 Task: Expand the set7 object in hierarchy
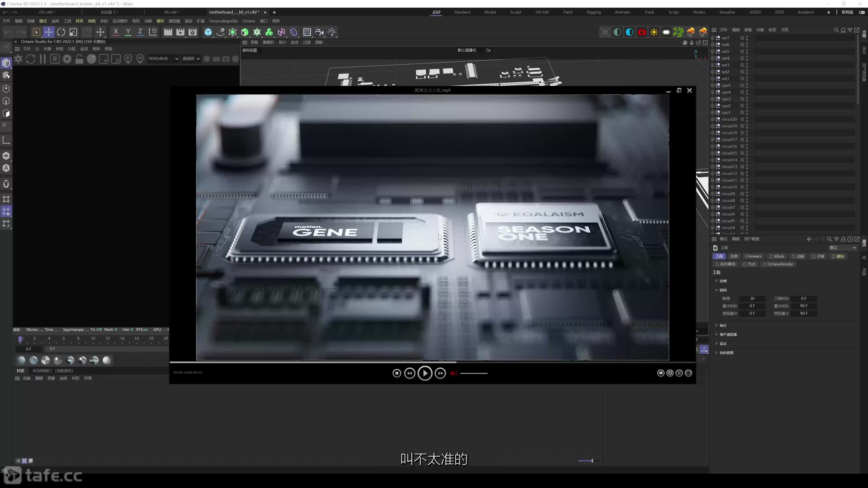pos(712,38)
